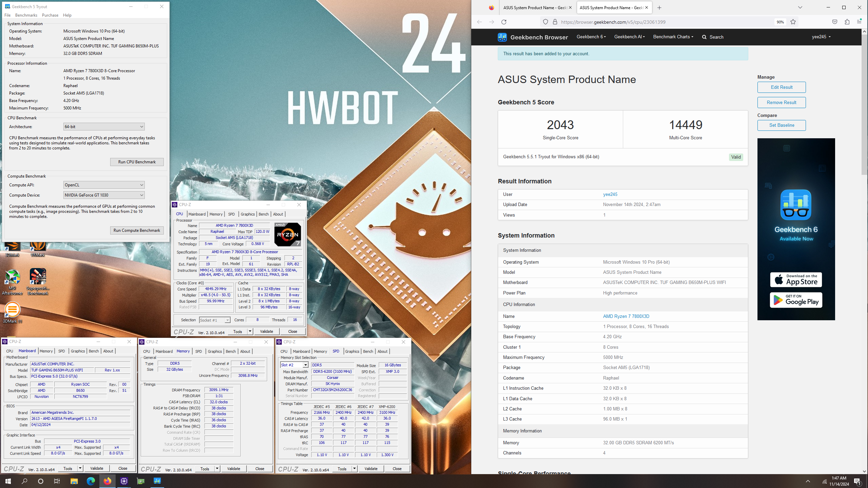Image resolution: width=868 pixels, height=488 pixels.
Task: Open the 3DMark desktop shortcut
Action: click(12, 249)
